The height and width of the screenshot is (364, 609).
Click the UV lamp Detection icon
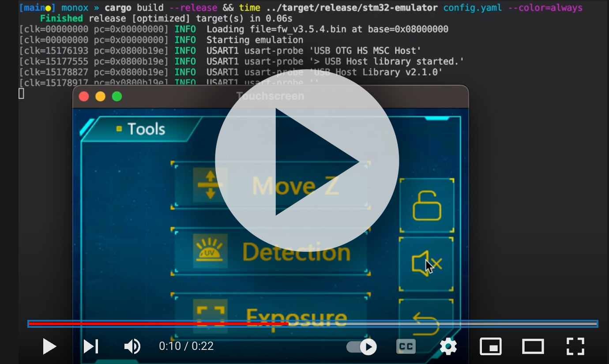[x=211, y=251]
